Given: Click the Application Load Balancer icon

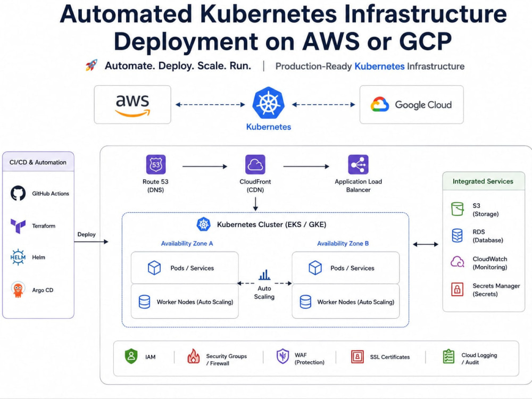Looking at the screenshot, I should tap(358, 164).
